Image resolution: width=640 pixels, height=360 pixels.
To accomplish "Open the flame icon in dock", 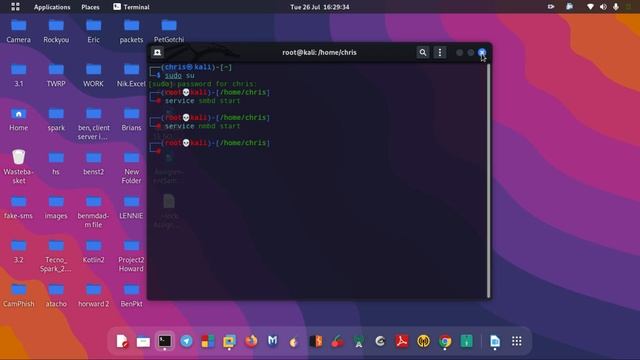I will (x=294, y=341).
